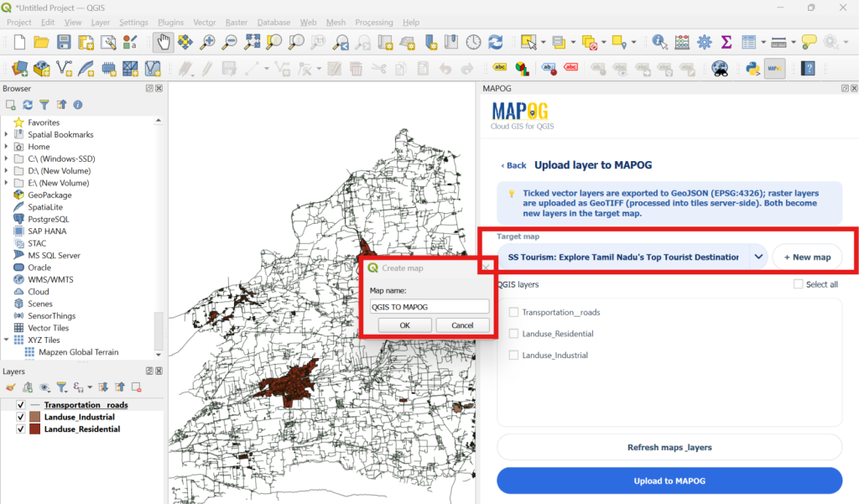Select Mapzen Global Terrain in Browser

coord(78,351)
